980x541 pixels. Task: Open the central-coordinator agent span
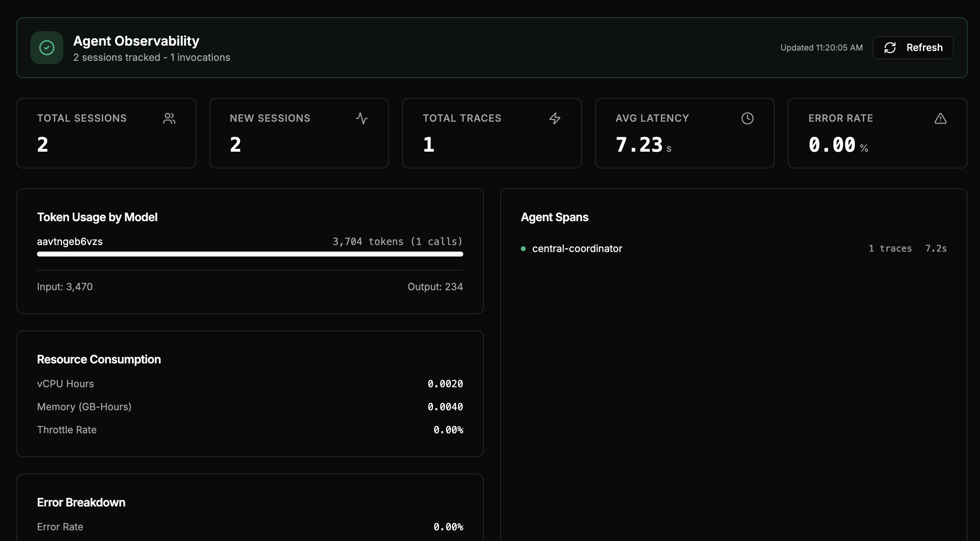577,249
